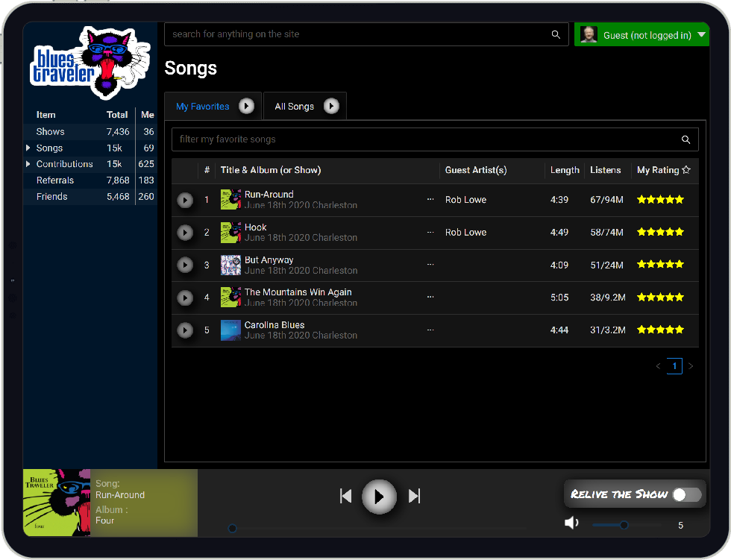Mute the volume speaker icon
Viewport: 731px width, 560px height.
click(572, 523)
